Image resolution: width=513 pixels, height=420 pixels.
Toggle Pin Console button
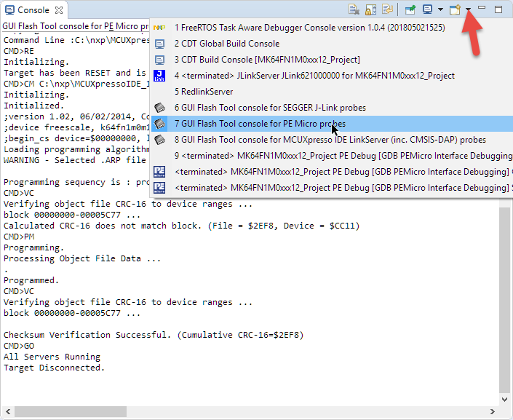[x=410, y=9]
